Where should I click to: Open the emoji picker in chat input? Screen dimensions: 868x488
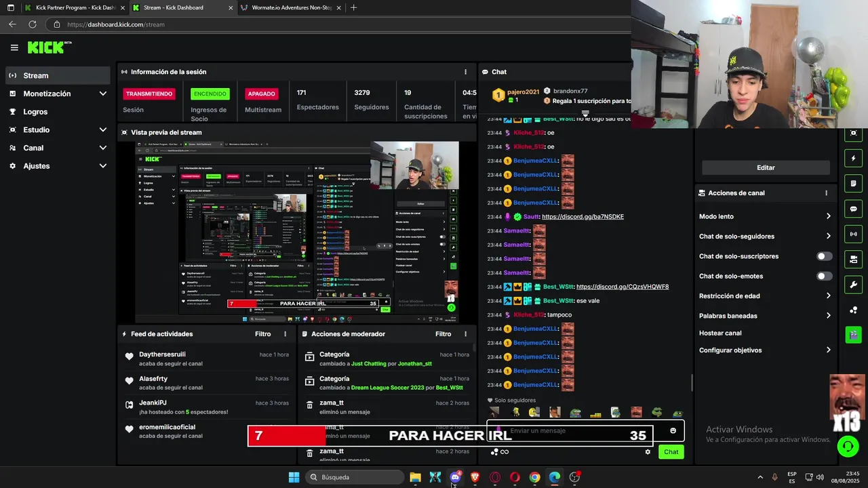pyautogui.click(x=673, y=430)
